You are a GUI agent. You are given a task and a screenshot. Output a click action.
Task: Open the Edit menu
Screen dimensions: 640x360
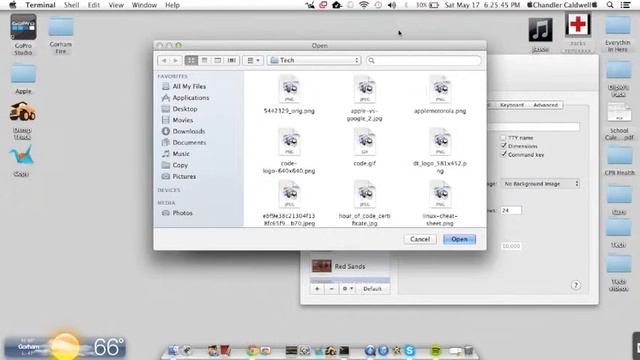(x=93, y=5)
